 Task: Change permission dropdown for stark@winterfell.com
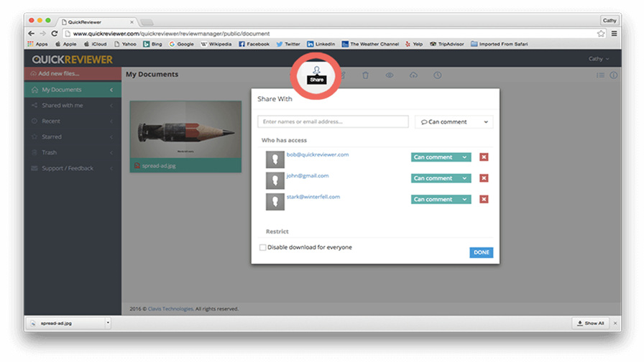tap(441, 199)
